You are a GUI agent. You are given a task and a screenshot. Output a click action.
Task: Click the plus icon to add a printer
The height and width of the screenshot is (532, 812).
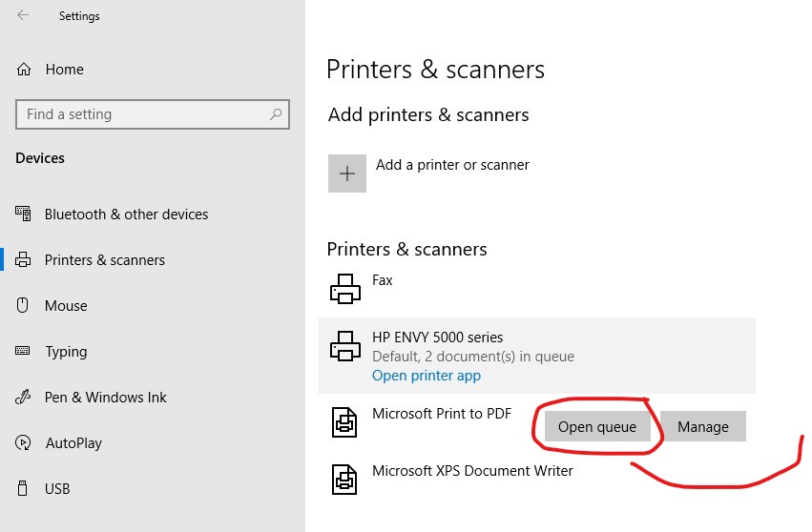347,174
